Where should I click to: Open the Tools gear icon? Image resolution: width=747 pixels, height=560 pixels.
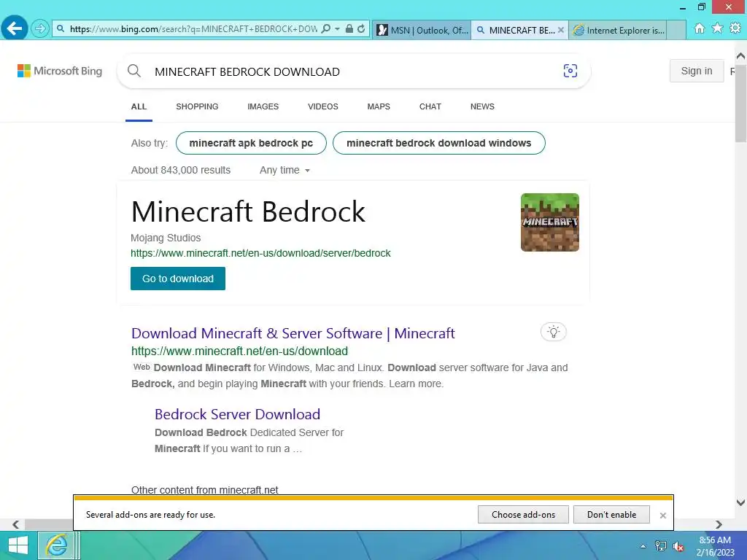click(x=735, y=28)
